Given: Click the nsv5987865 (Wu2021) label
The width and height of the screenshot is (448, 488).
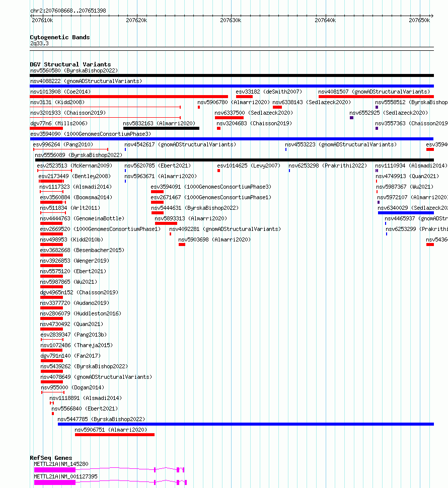Looking at the screenshot, I should click(x=68, y=282).
